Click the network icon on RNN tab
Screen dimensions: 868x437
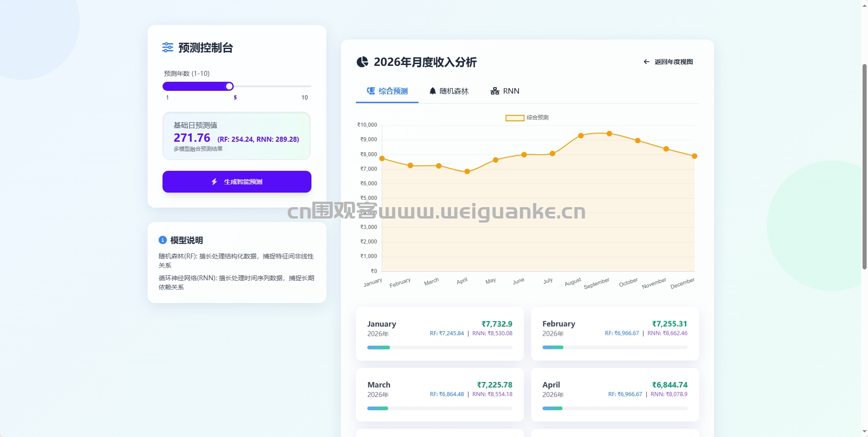pos(495,91)
